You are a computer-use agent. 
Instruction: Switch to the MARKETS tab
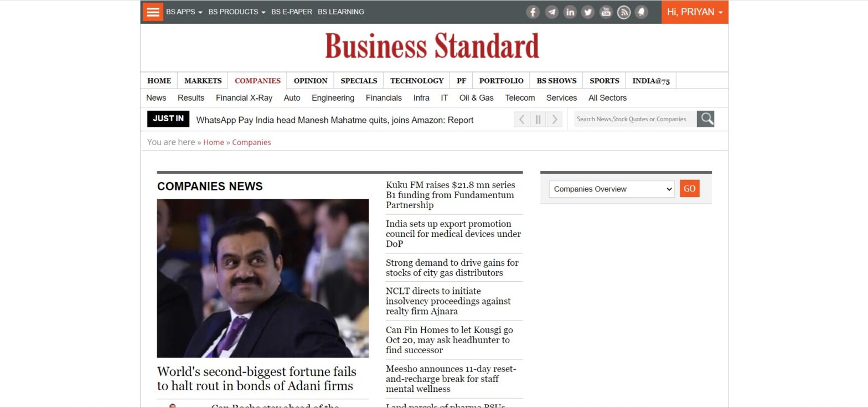pos(203,81)
